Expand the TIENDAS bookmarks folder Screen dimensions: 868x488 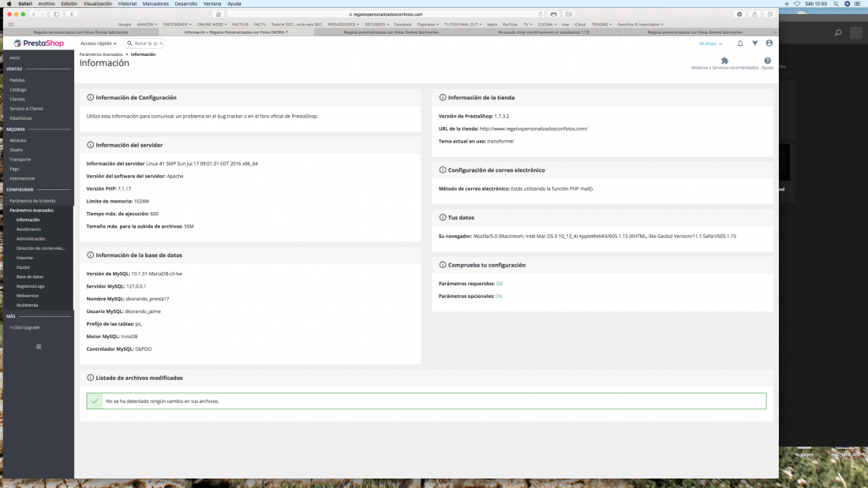point(601,24)
